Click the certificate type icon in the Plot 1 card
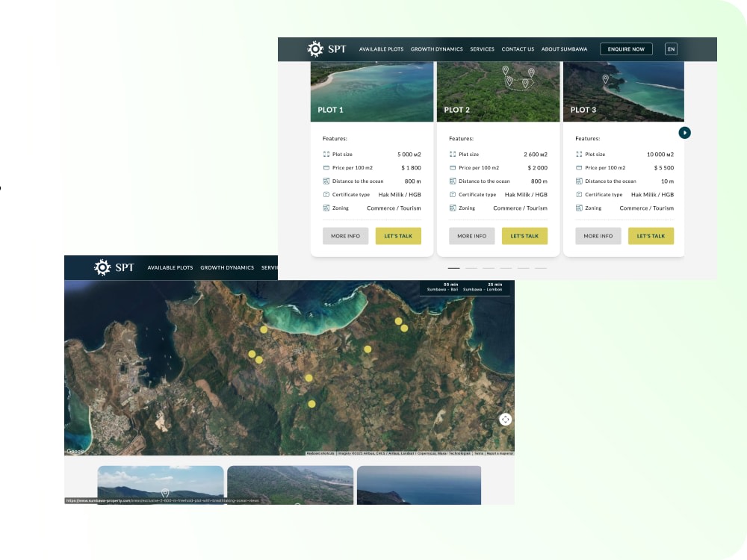This screenshot has width=747, height=560. (326, 194)
